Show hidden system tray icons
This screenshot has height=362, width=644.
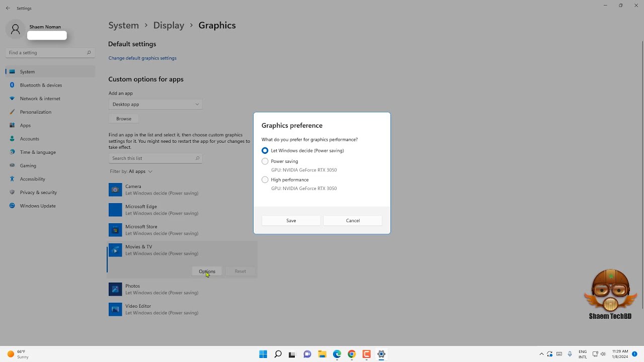click(541, 354)
